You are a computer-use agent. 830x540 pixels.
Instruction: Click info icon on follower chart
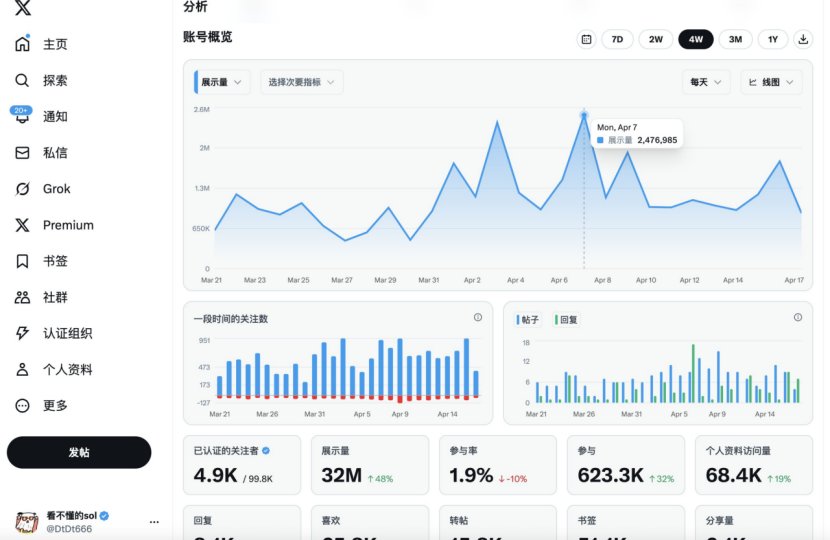pos(477,317)
